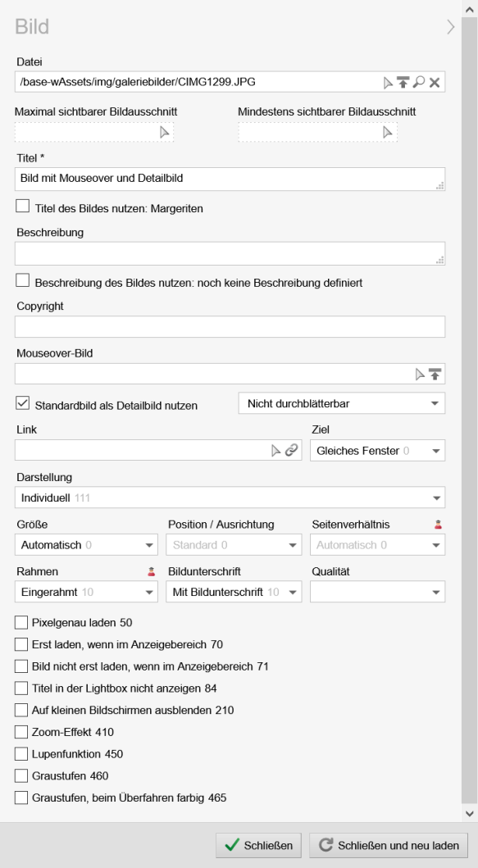This screenshot has height=868, width=478.
Task: Upload a new file into the Datei field
Action: tap(402, 82)
